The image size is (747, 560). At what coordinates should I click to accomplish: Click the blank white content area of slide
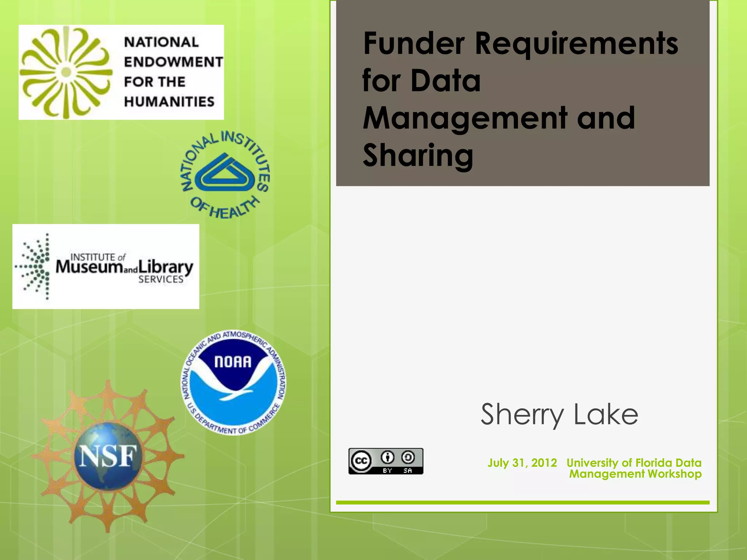[x=522, y=292]
